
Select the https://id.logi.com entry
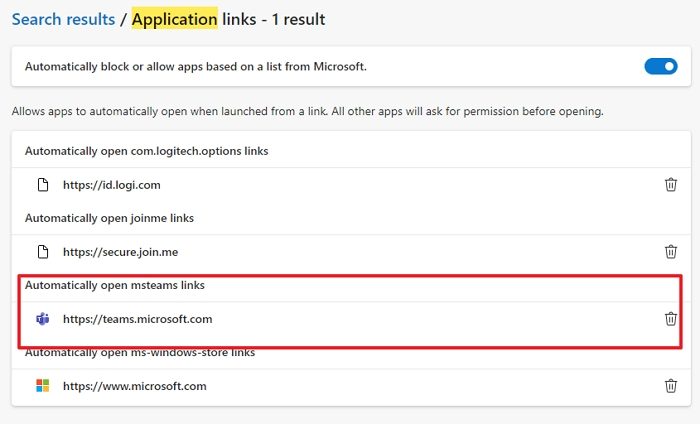pos(111,185)
